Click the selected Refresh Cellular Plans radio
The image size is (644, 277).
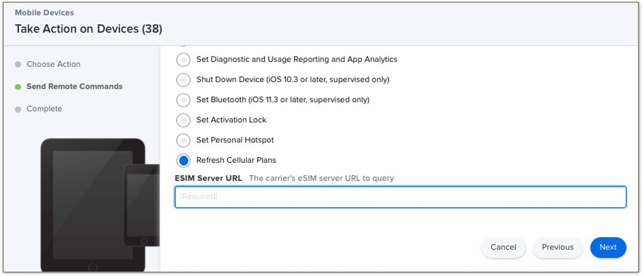coord(183,160)
